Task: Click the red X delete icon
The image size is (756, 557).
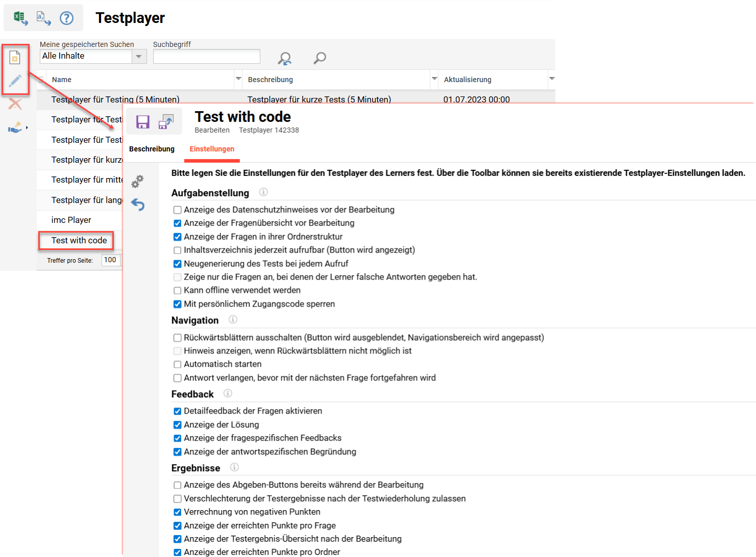Action: 15,104
